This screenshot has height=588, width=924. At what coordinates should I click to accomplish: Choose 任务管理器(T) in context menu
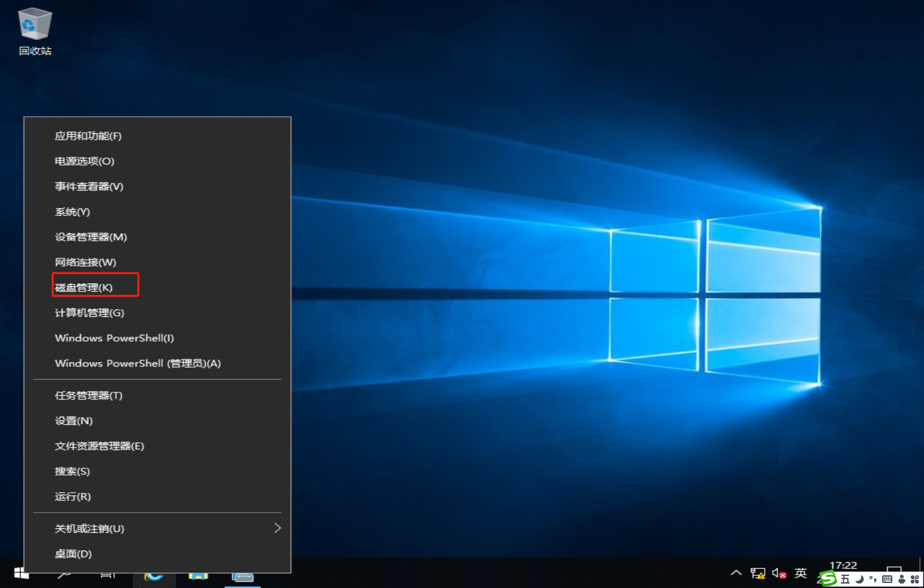tap(88, 396)
